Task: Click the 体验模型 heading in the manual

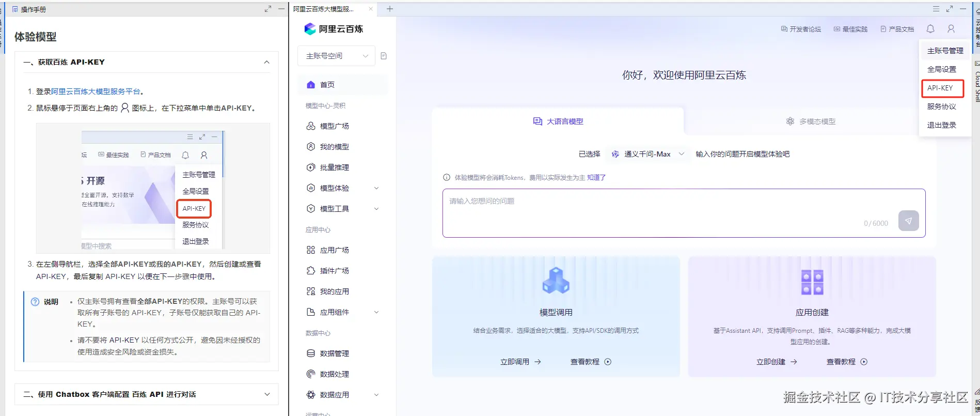Action: coord(35,37)
